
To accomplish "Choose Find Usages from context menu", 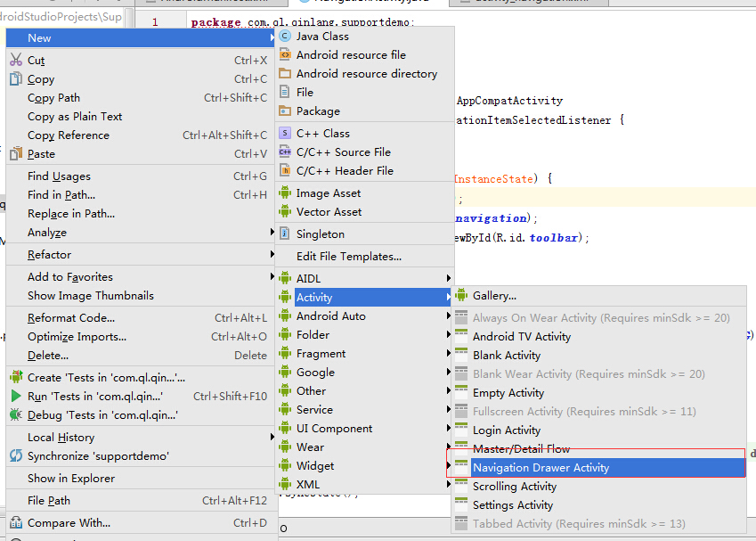I will [x=141, y=176].
